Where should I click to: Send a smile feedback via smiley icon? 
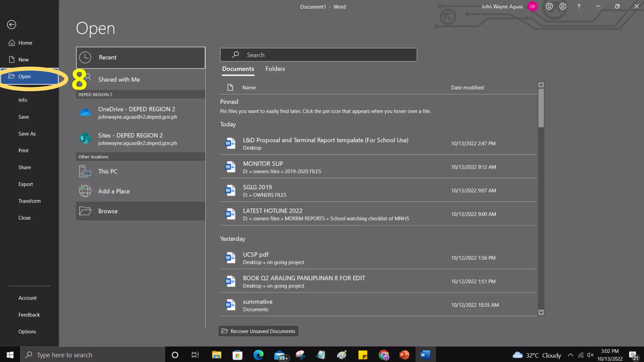point(549,6)
